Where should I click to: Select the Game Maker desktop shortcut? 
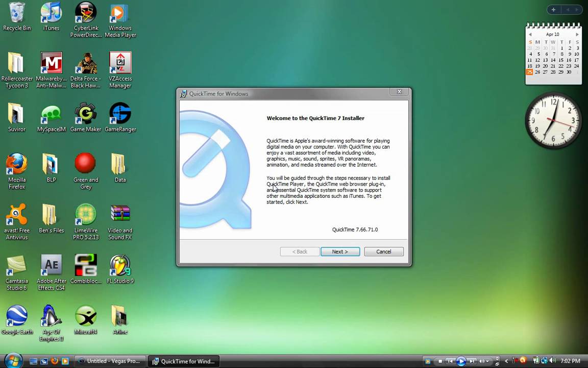[x=86, y=118]
